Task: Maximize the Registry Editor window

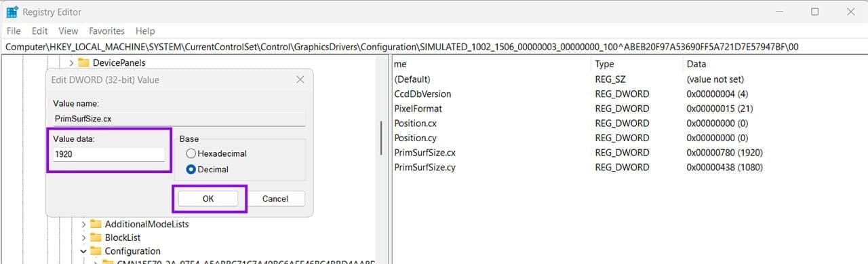Action: click(x=814, y=12)
